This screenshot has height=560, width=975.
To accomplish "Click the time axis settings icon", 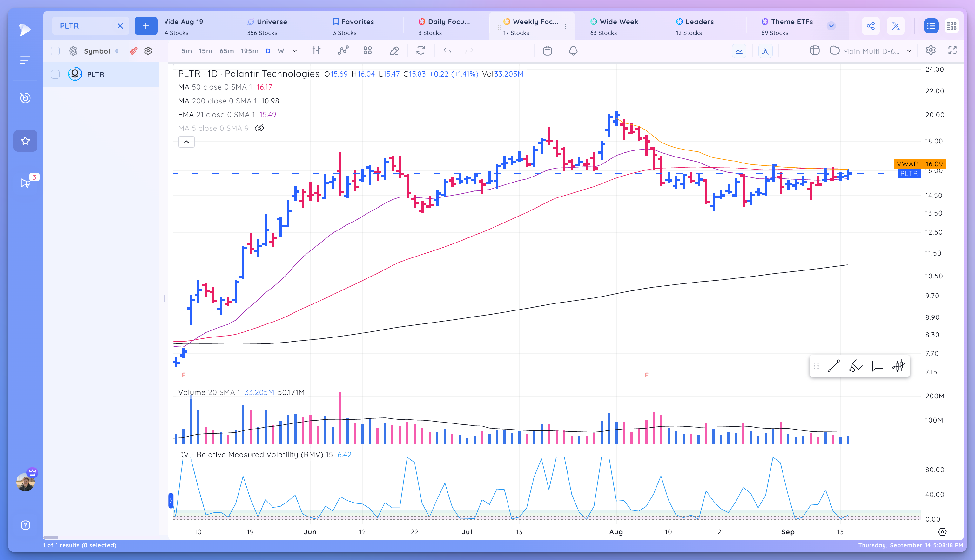I will (x=942, y=532).
